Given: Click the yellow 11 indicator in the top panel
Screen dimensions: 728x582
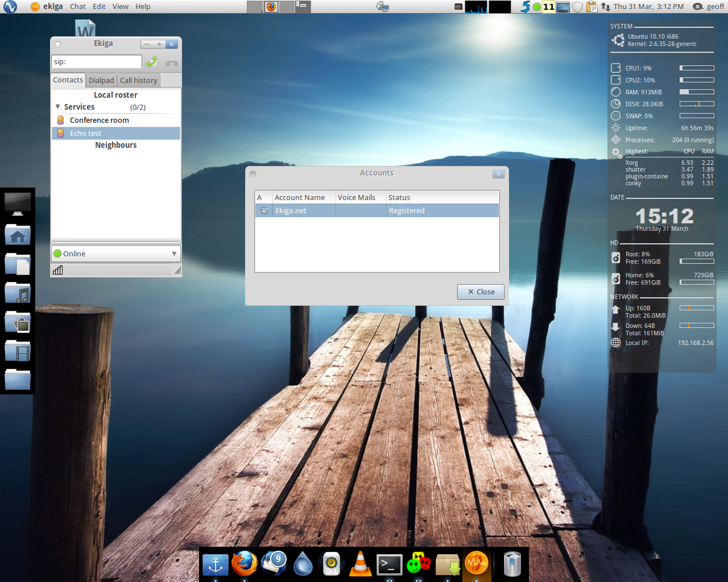Looking at the screenshot, I should 548,6.
